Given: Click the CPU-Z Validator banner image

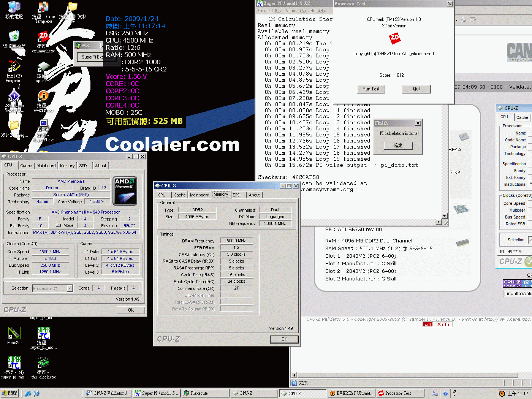Looking at the screenshot, I should pos(517,283).
